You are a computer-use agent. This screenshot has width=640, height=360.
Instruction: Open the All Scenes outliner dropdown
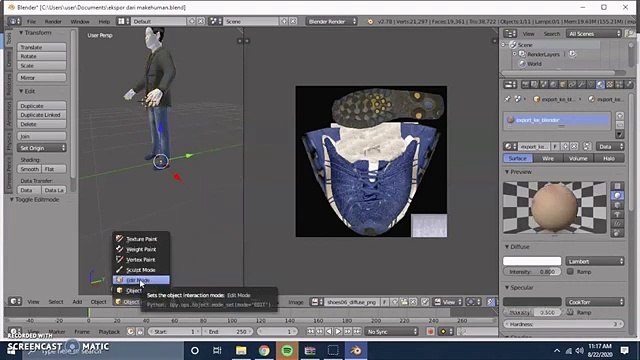point(594,34)
